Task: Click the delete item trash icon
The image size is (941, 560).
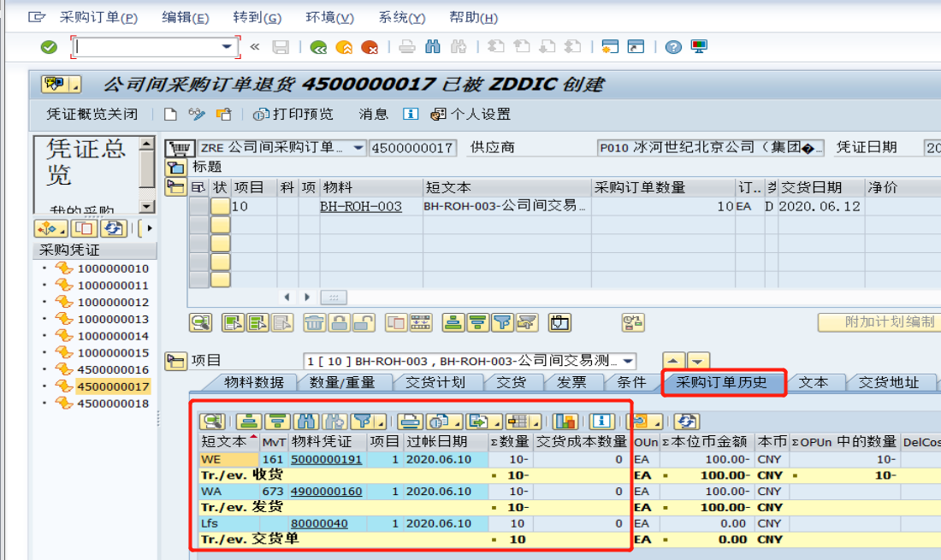Action: coord(314,322)
